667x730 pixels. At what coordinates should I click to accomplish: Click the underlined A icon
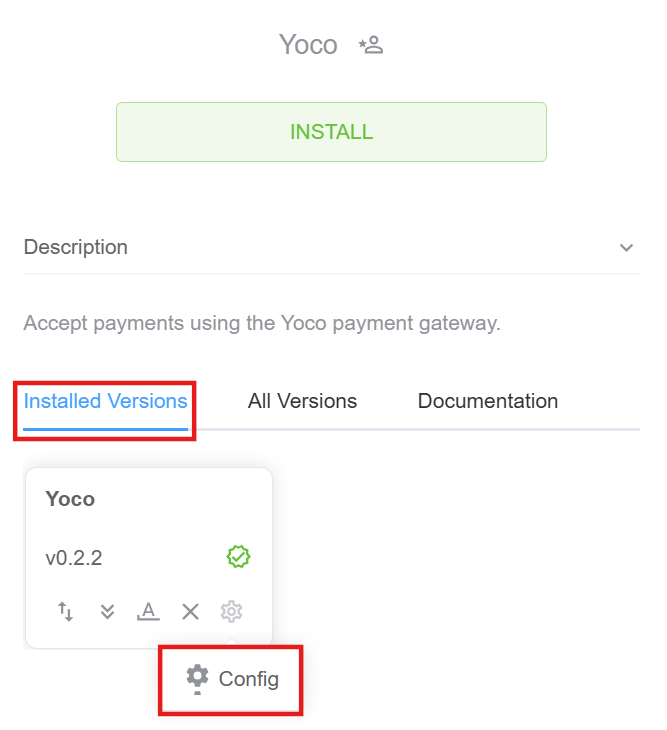coord(148,611)
